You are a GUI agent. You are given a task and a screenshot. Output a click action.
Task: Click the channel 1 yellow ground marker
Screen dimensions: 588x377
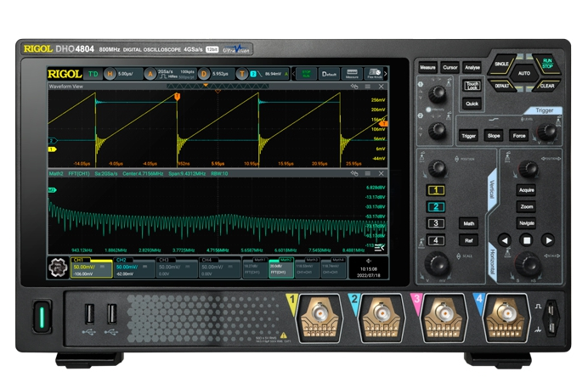point(52,149)
